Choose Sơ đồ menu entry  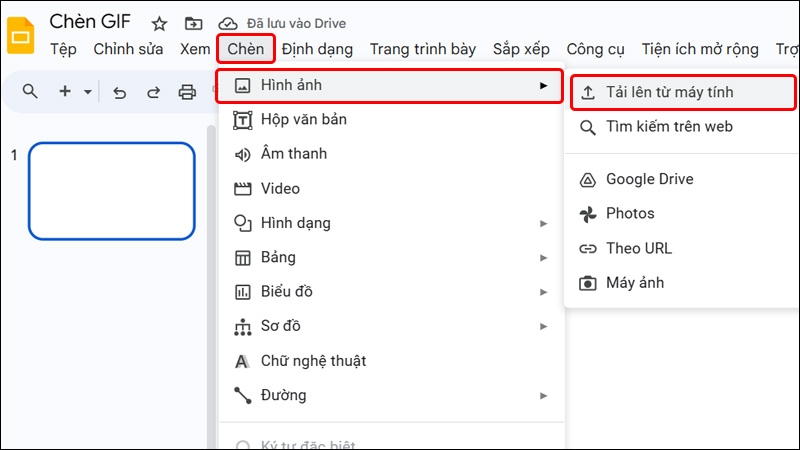[391, 326]
